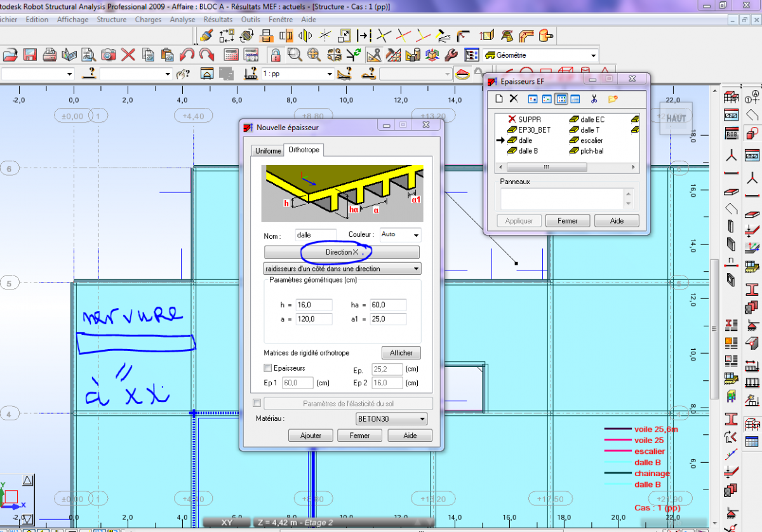Click the a1 value field 25,0

click(387, 319)
